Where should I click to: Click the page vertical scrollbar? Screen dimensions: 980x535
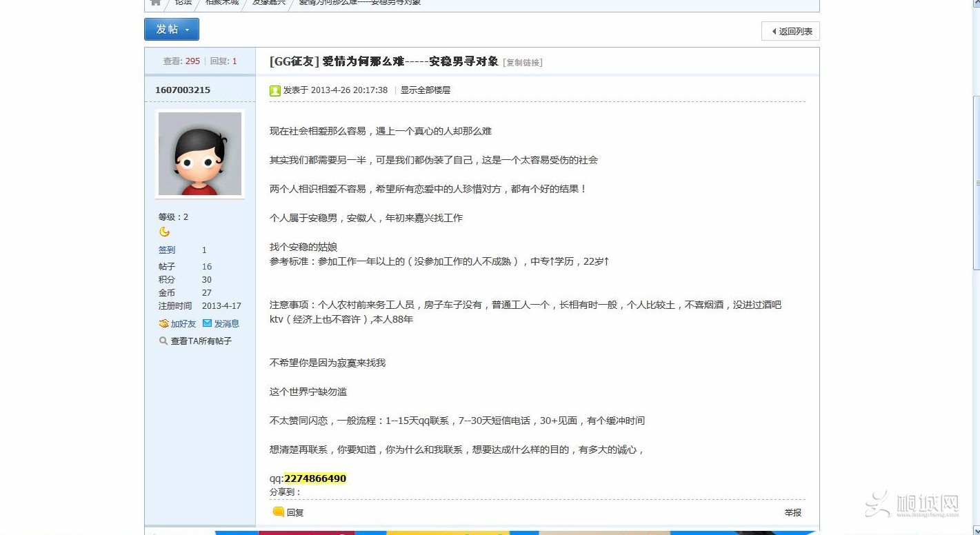click(975, 183)
